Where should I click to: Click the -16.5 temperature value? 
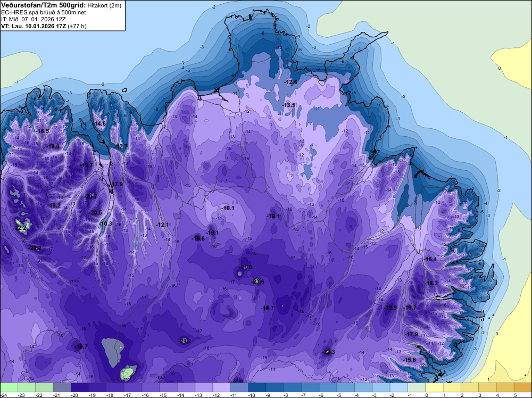tap(43, 131)
